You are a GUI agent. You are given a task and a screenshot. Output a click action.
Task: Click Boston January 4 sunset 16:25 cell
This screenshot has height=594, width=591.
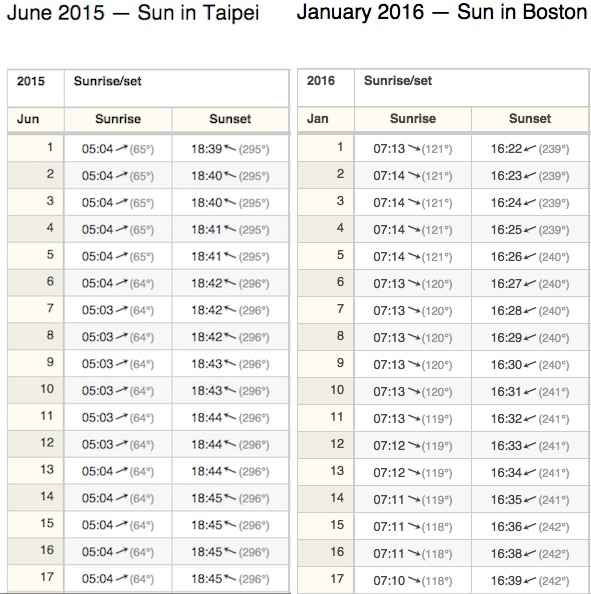[530, 230]
